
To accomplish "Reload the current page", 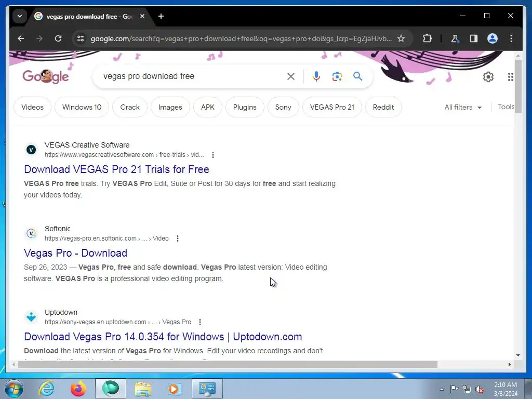I will 58,38.
